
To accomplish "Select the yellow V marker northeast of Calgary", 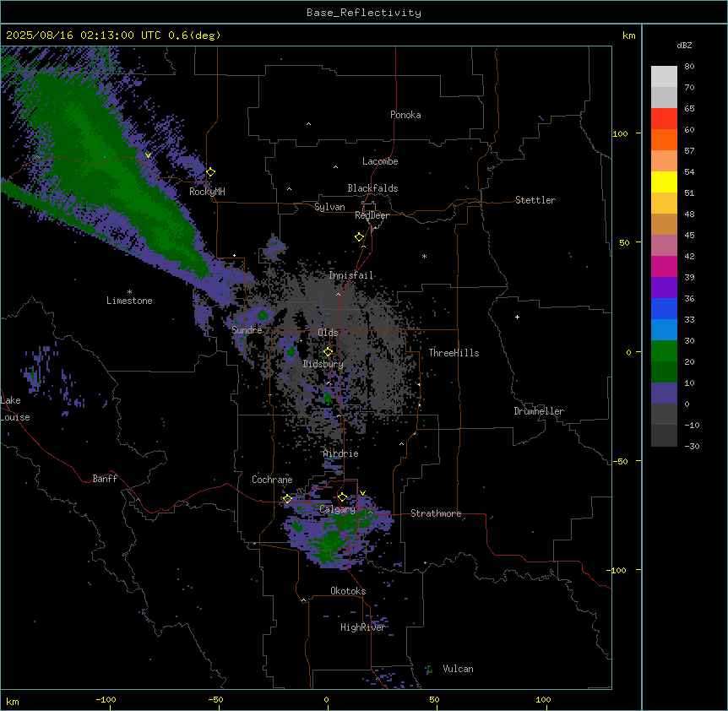I will pyautogui.click(x=362, y=493).
